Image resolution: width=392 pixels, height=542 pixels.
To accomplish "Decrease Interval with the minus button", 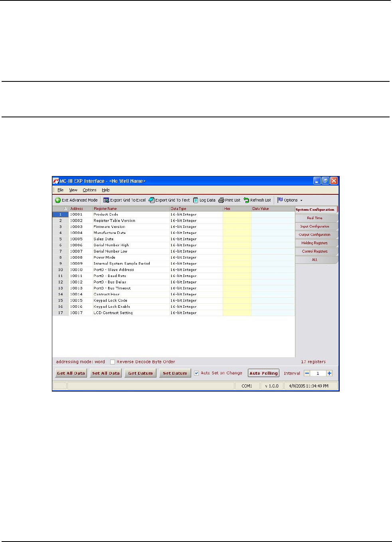I will click(x=307, y=373).
